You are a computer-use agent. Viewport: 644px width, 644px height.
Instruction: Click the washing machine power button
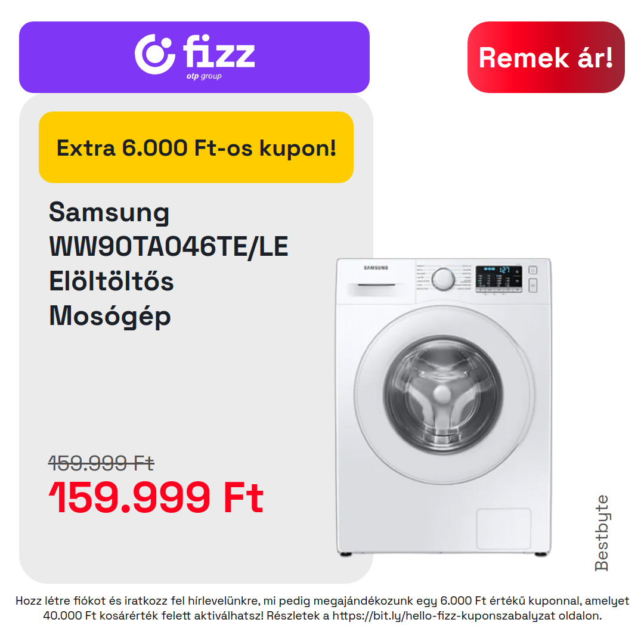click(532, 270)
